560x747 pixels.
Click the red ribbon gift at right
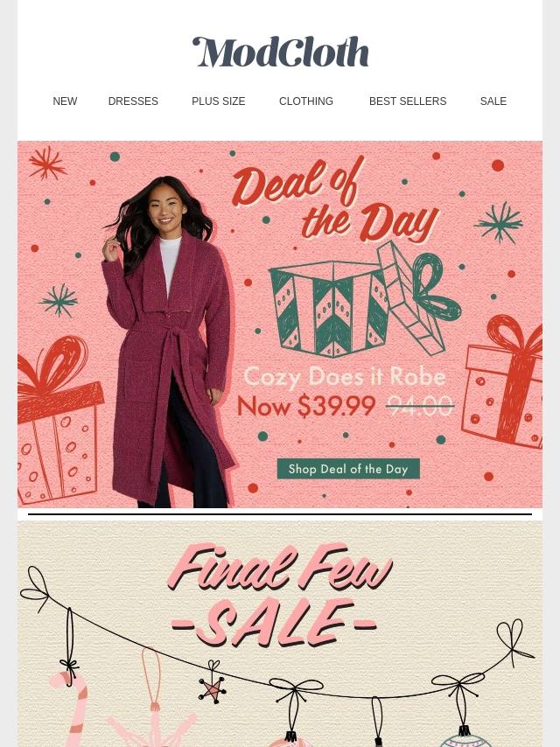[503, 381]
